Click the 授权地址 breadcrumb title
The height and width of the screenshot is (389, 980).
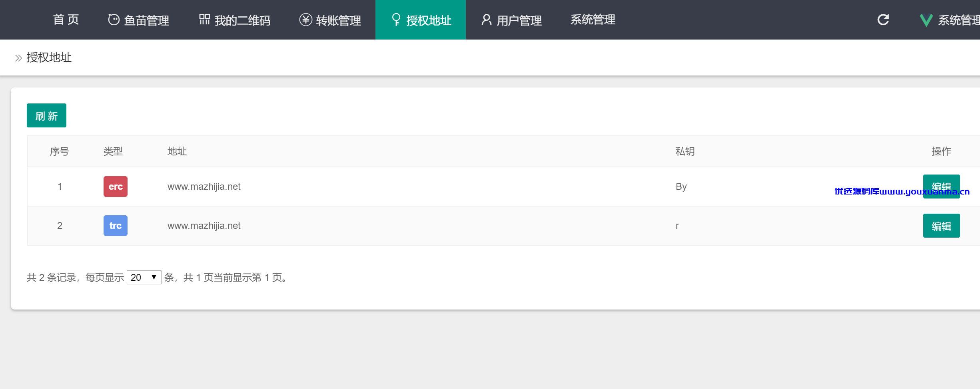point(49,58)
